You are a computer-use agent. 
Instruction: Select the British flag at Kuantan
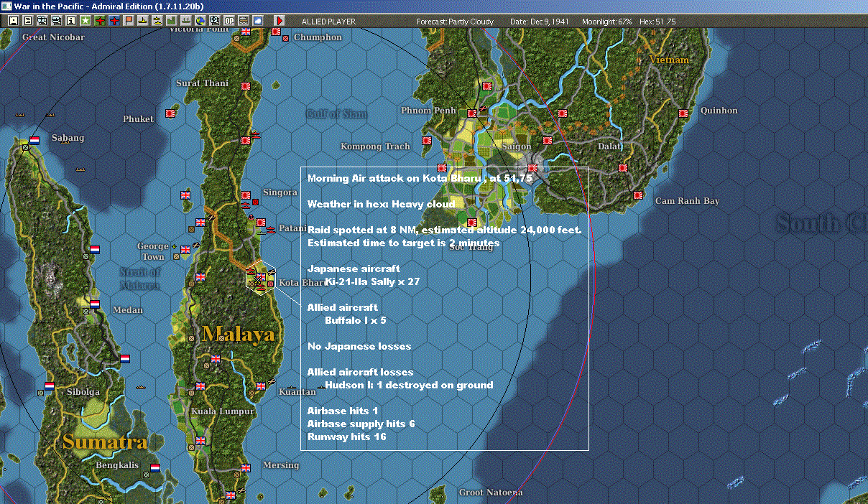(260, 386)
